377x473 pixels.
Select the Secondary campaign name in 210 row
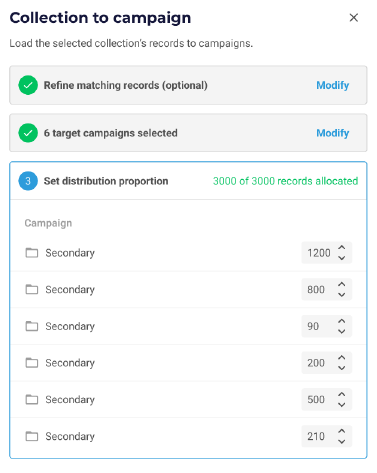tap(70, 436)
